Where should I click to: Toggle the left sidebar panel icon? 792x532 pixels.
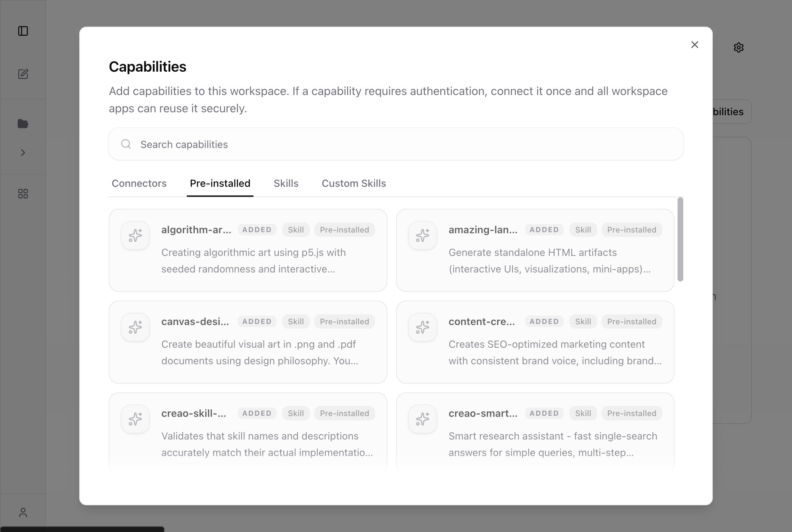coord(23,31)
